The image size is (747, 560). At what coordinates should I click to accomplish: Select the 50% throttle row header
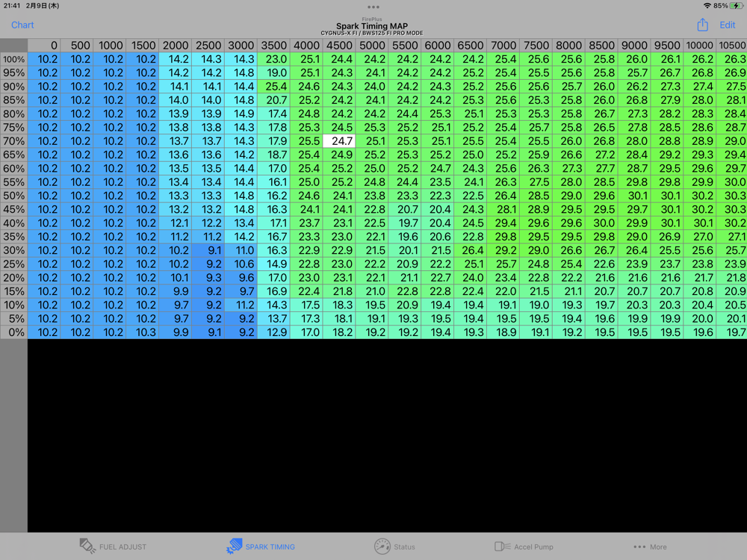[x=13, y=196]
